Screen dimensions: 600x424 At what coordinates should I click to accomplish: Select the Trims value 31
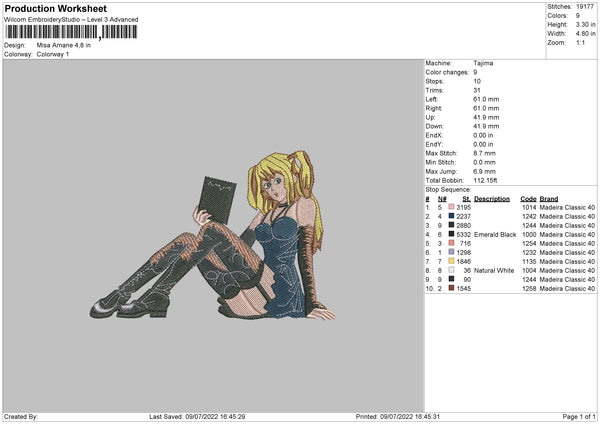tap(477, 90)
